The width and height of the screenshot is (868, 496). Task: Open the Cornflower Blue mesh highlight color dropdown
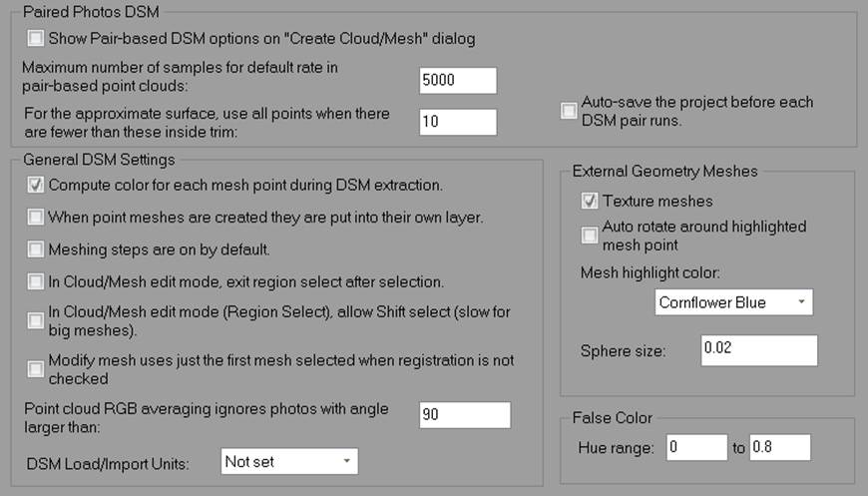pos(732,302)
